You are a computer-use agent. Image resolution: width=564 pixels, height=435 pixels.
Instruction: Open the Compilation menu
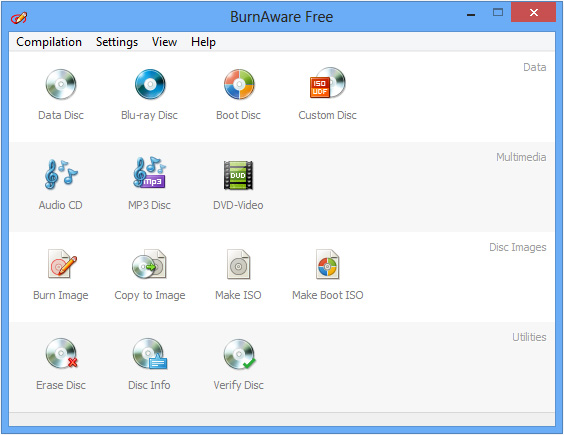[x=49, y=42]
